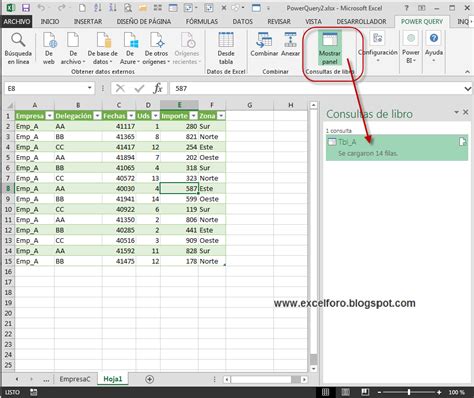
Task: Click the Combinar queries button
Action: pos(264,45)
